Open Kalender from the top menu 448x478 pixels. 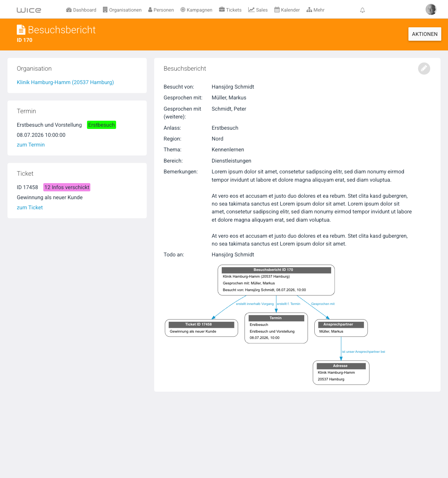(287, 10)
